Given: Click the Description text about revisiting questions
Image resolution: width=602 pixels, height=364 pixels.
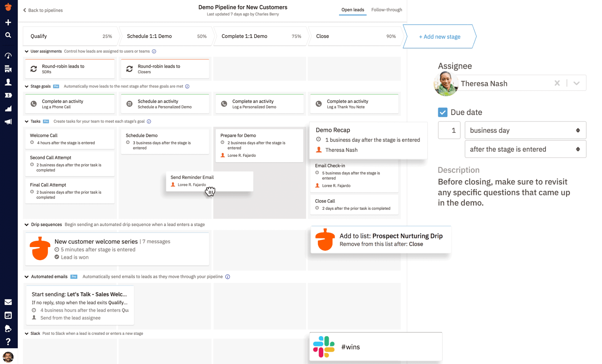Looking at the screenshot, I should [504, 192].
